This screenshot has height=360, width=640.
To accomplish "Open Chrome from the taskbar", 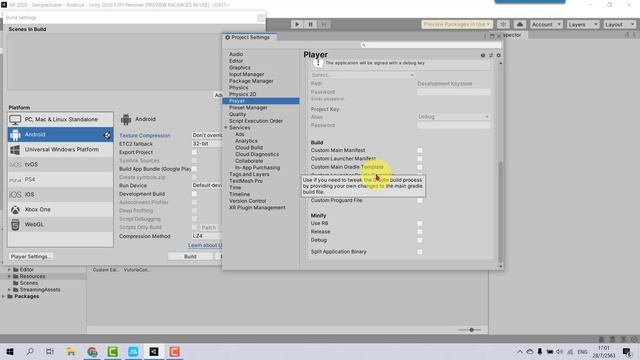I will point(92,351).
